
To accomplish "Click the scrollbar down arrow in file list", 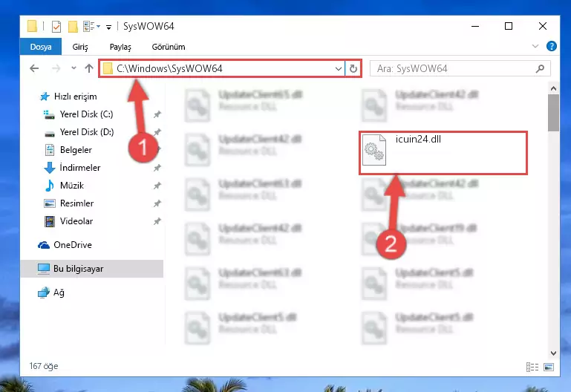I will [x=553, y=353].
